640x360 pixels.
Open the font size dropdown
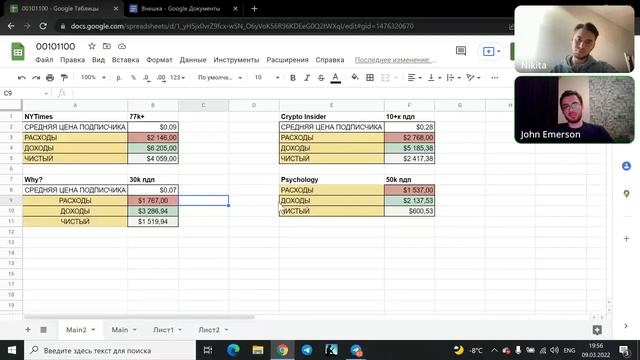coord(267,78)
